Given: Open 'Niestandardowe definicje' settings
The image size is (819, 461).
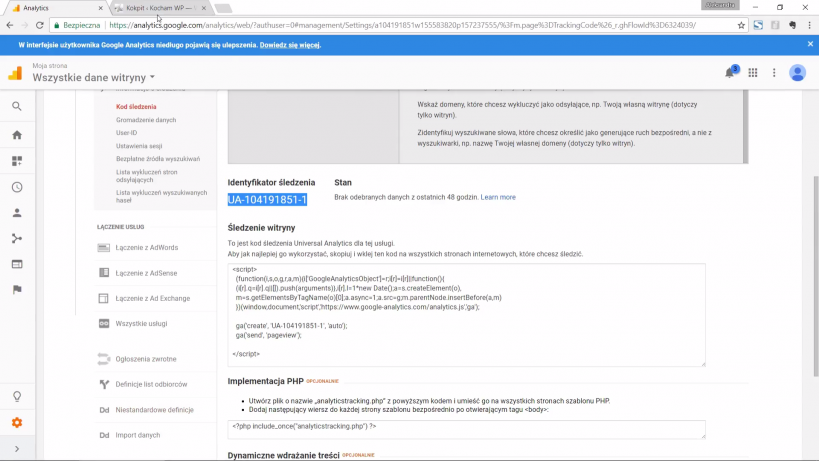Looking at the screenshot, I should pyautogui.click(x=155, y=410).
